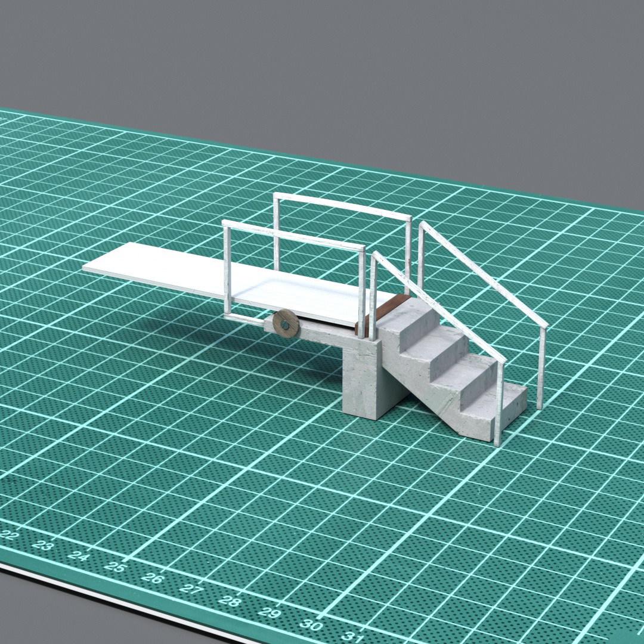Click the number "24" on the mat
This screenshot has width=644, height=644.
click(x=79, y=556)
